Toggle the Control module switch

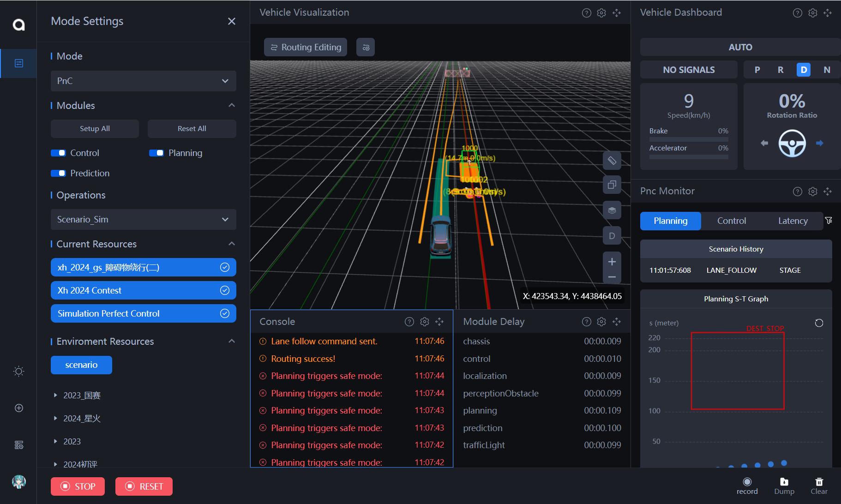pyautogui.click(x=59, y=153)
